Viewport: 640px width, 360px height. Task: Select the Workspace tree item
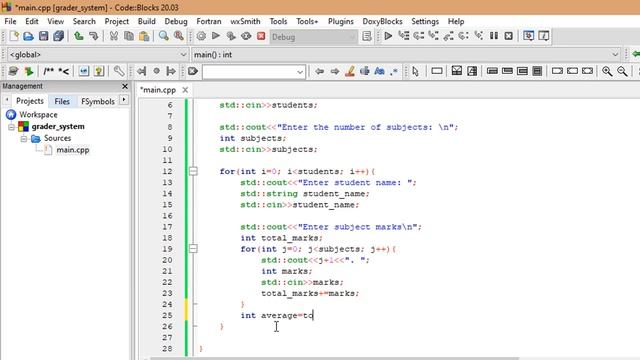point(38,115)
